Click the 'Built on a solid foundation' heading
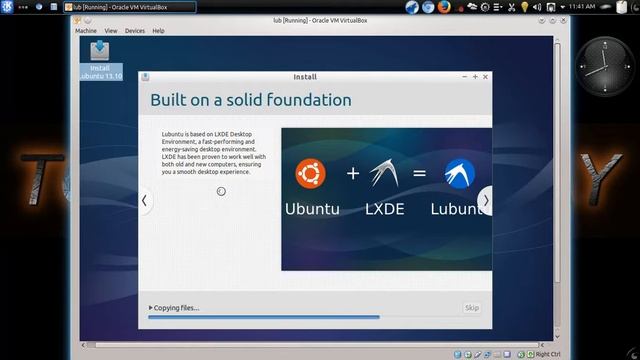Image resolution: width=640 pixels, height=360 pixels. click(x=251, y=100)
